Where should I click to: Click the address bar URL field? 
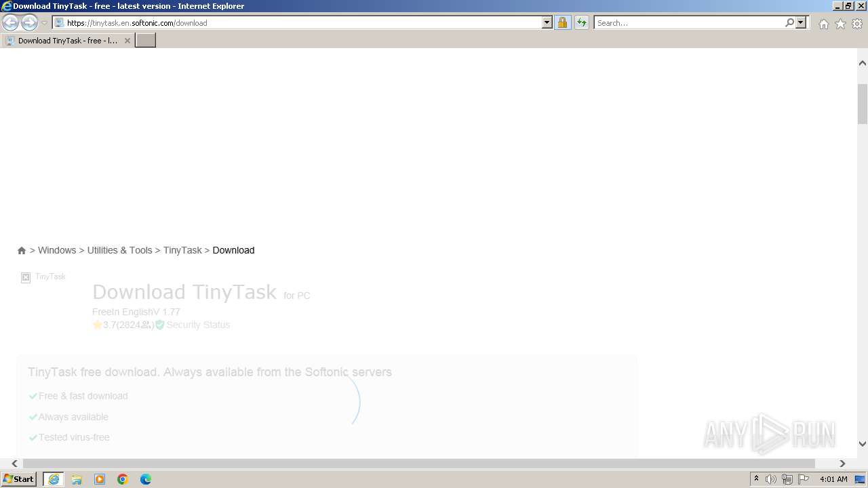tap(298, 22)
